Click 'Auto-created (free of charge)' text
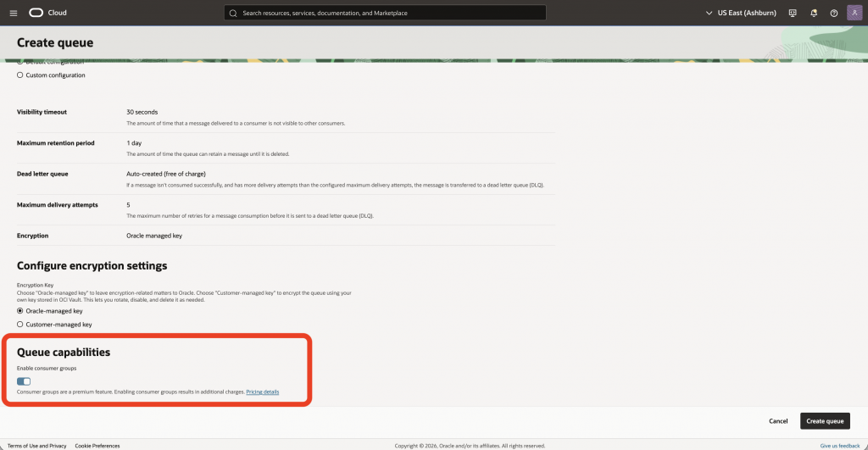868x450 pixels. coord(166,174)
